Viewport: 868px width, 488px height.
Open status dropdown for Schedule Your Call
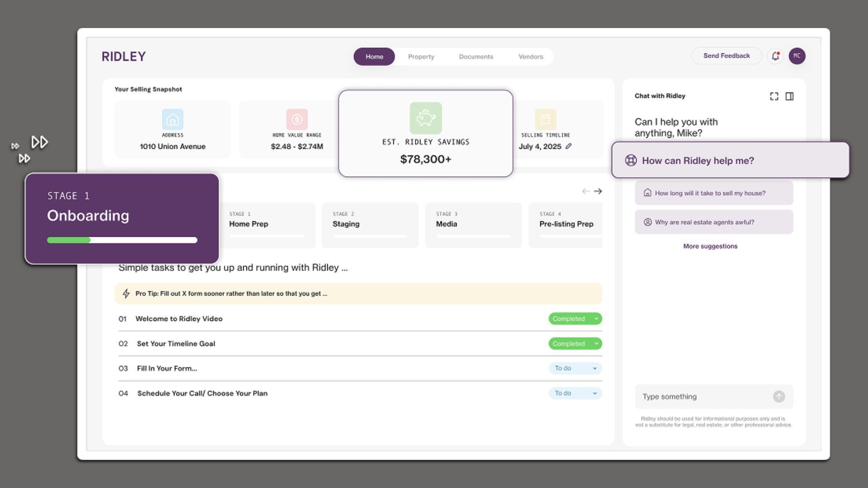(x=575, y=393)
